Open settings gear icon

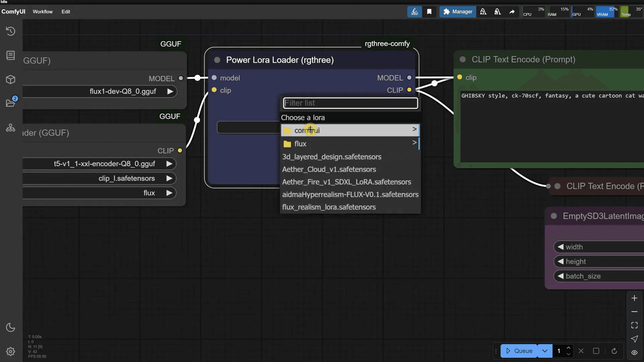pyautogui.click(x=10, y=351)
